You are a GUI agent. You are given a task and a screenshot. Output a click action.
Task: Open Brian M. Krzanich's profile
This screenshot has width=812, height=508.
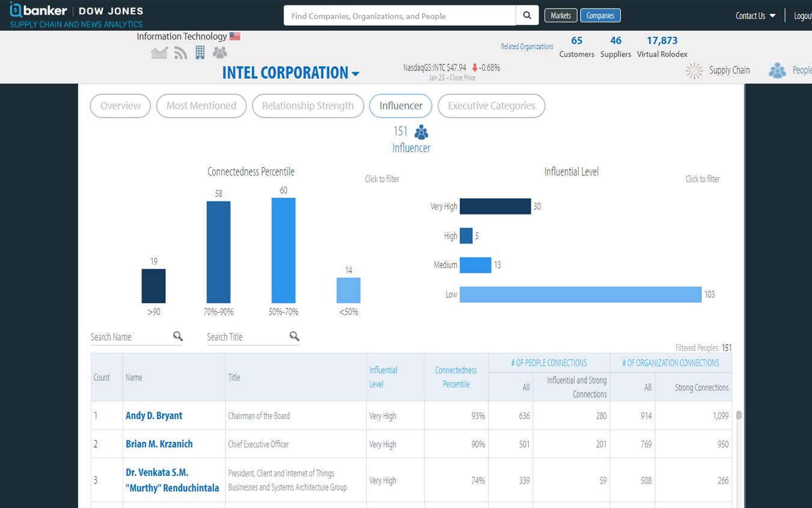click(x=159, y=444)
